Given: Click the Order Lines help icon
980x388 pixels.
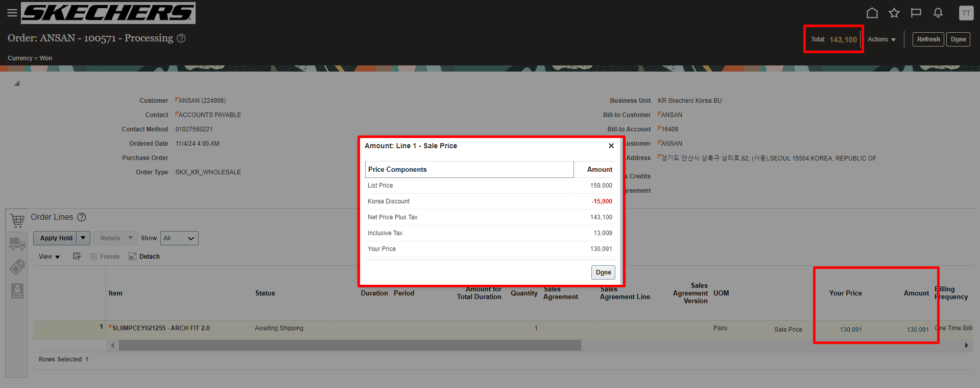Looking at the screenshot, I should coord(82,217).
